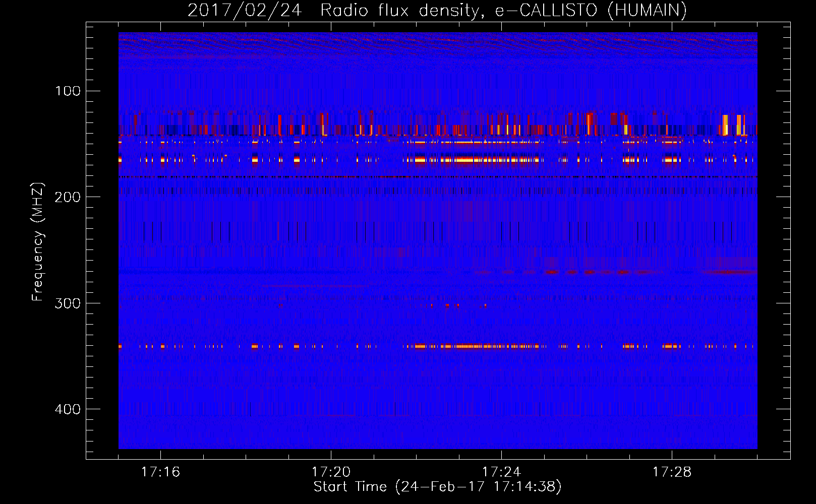Image resolution: width=816 pixels, height=504 pixels.
Task: Select the Start Time axis caption
Action: (x=438, y=487)
